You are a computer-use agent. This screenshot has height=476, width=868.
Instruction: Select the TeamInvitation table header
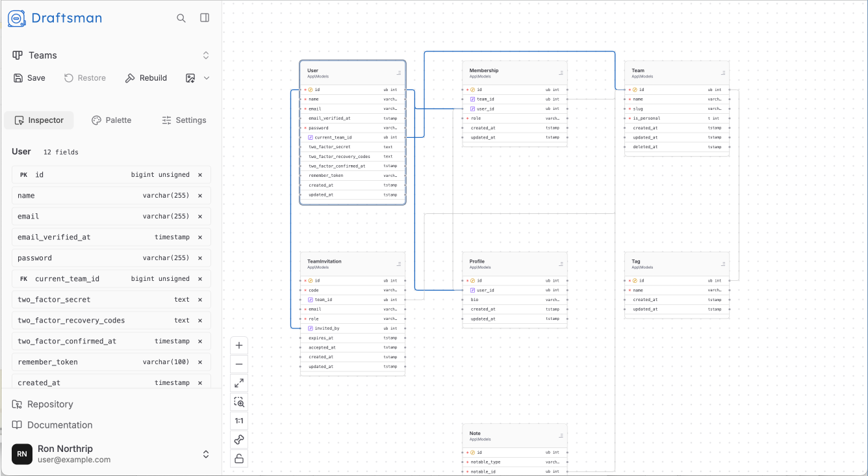(x=353, y=264)
